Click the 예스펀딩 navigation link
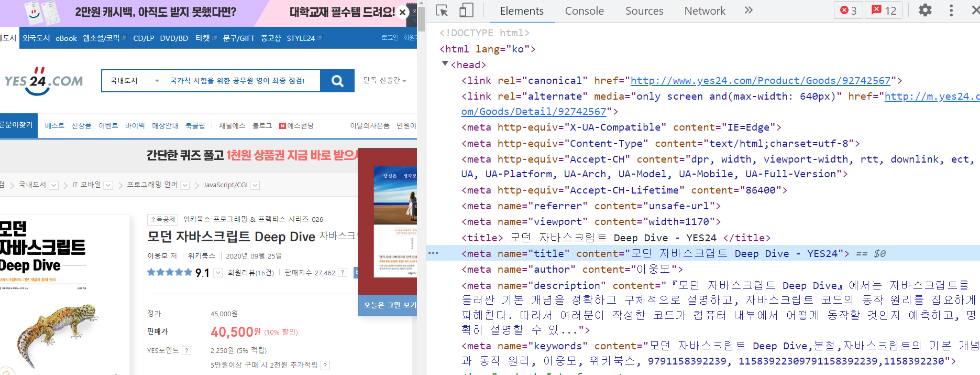 click(x=296, y=126)
